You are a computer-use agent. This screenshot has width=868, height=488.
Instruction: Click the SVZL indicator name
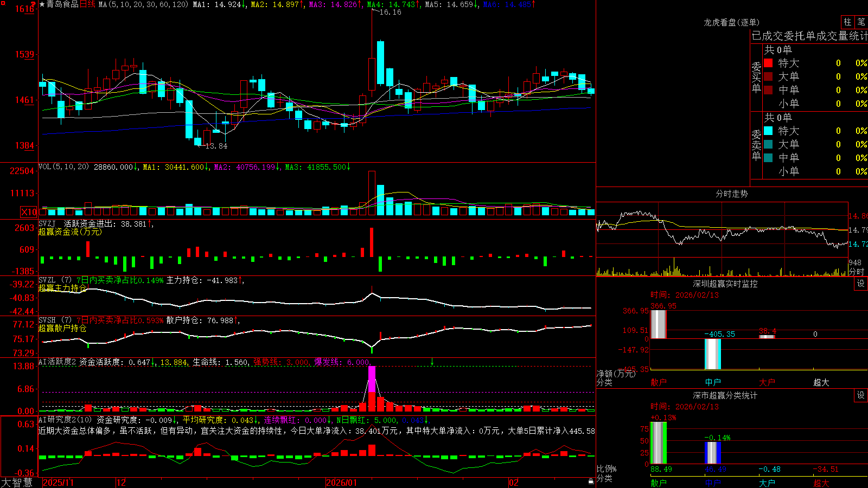47,280
